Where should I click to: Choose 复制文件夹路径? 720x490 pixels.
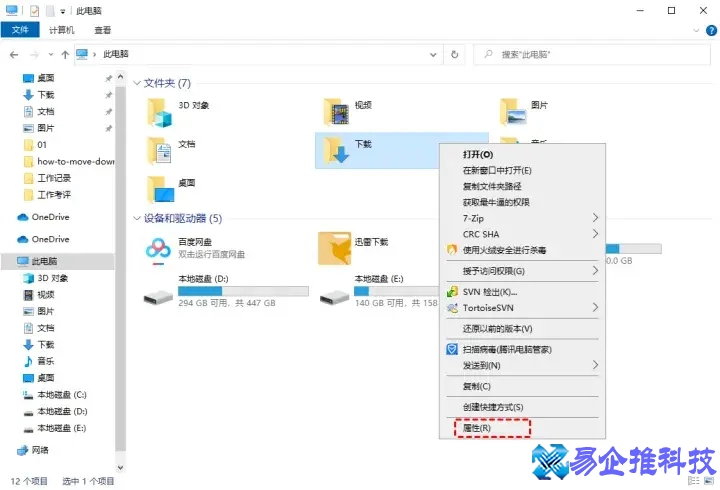(x=492, y=186)
